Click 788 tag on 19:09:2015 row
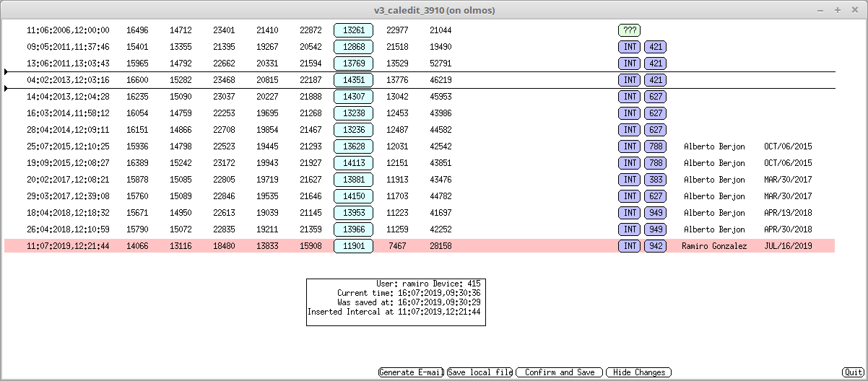This screenshot has height=381, width=868. (655, 163)
